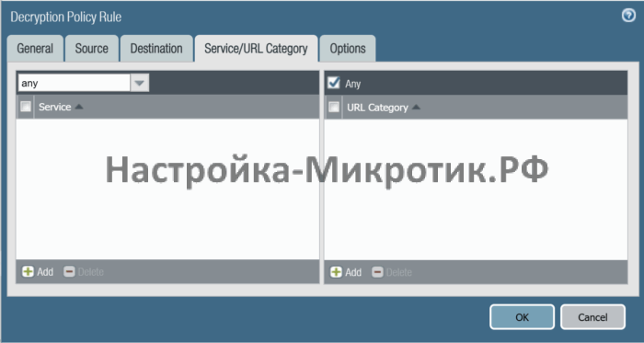Image resolution: width=644 pixels, height=343 pixels.
Task: Sort by the URL Category column arrow
Action: pos(416,108)
